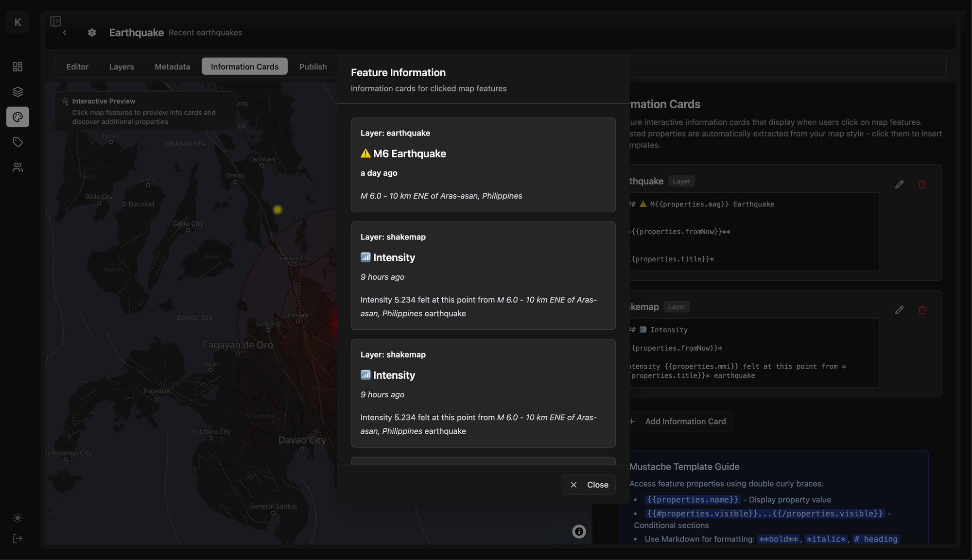
Task: Open the gear settings icon beside Earthquake
Action: [x=92, y=33]
